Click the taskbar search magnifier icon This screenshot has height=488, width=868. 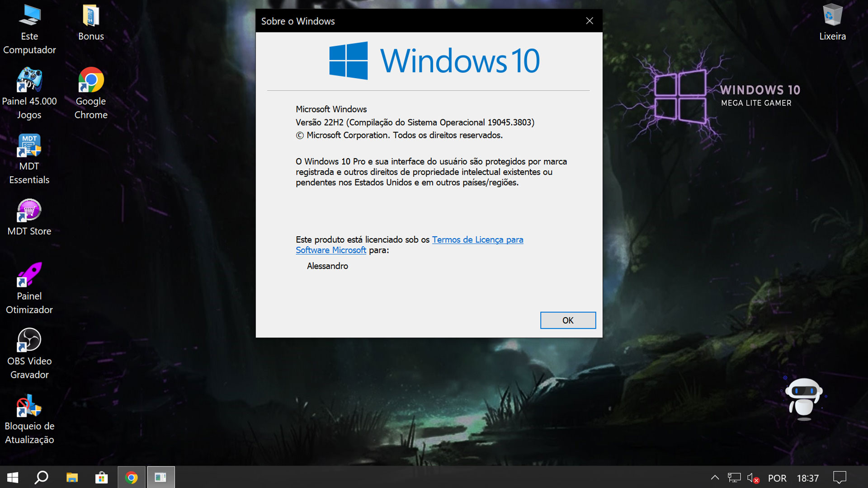(42, 478)
